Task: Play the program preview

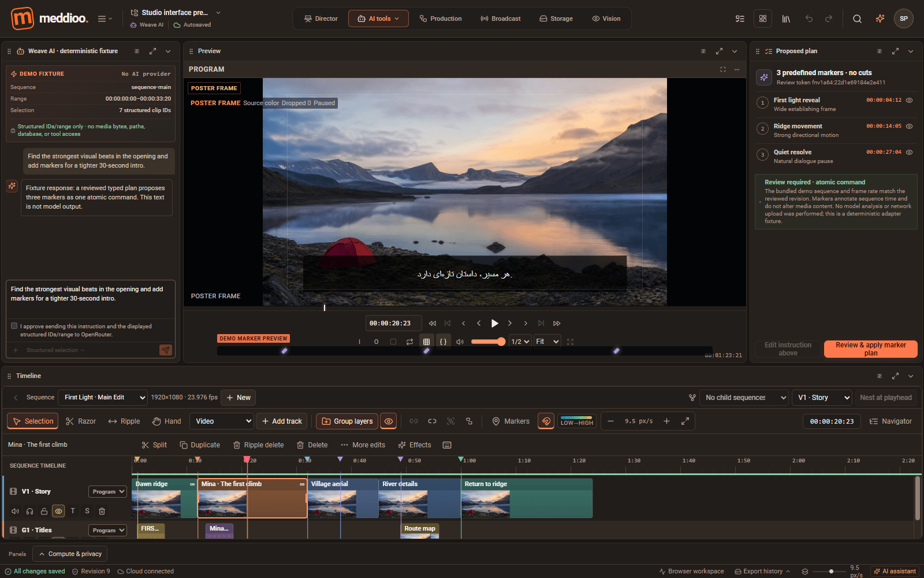Action: pos(494,324)
